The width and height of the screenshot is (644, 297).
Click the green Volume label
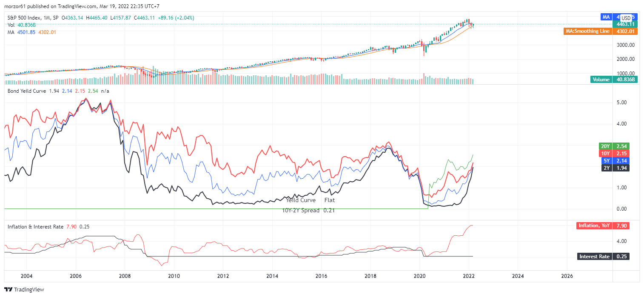pyautogui.click(x=601, y=79)
